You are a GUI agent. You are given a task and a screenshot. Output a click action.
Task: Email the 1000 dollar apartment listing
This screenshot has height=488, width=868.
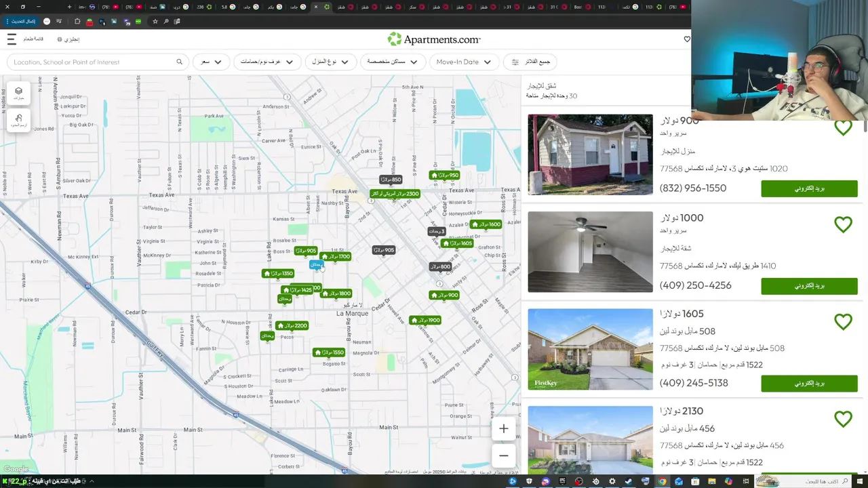click(809, 286)
